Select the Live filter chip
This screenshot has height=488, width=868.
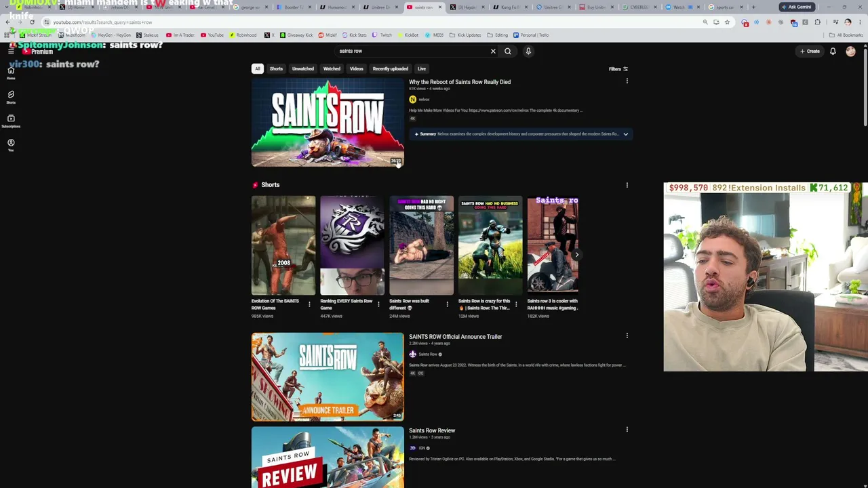coord(422,68)
